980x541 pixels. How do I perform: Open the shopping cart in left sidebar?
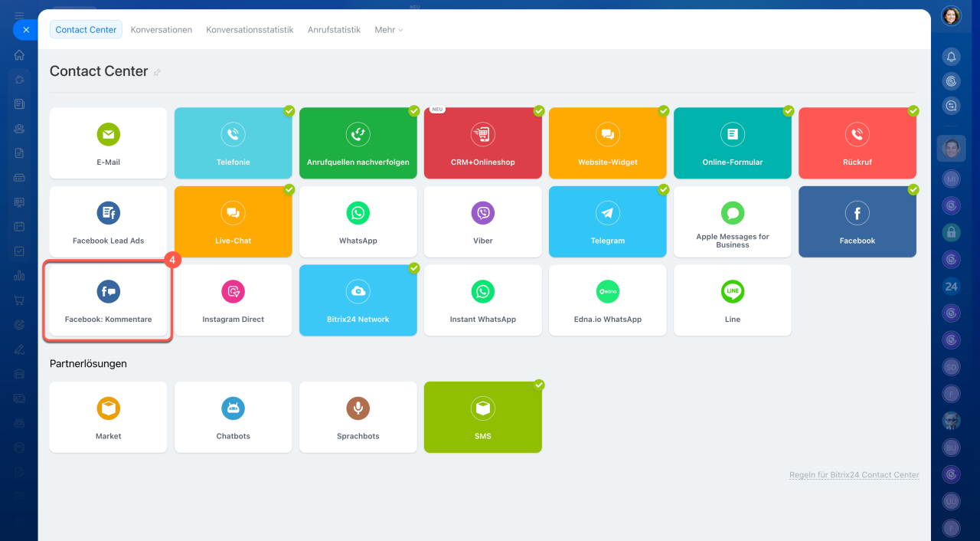click(x=19, y=300)
